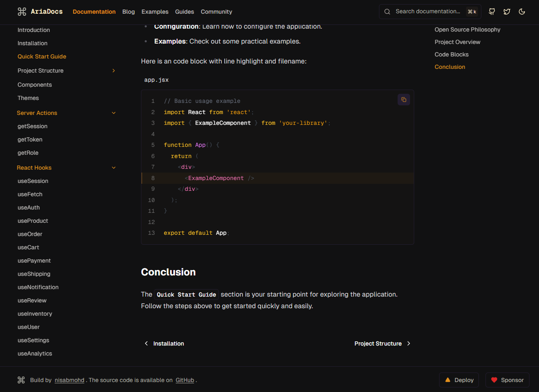Click the search magnifier icon
The height and width of the screenshot is (392, 539).
(387, 12)
